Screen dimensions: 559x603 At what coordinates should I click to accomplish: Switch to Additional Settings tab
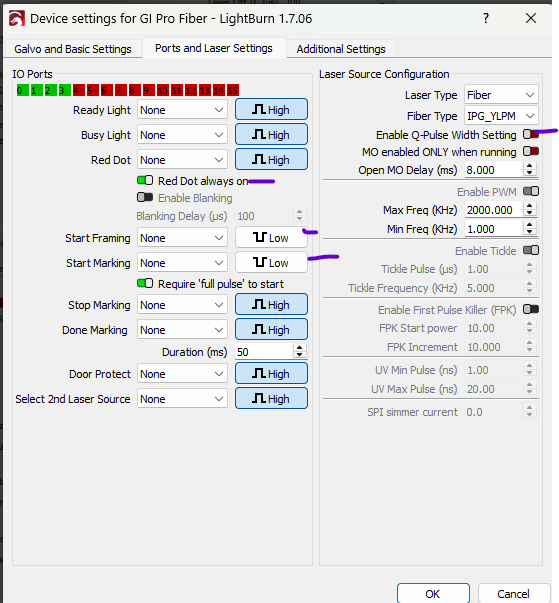point(341,49)
